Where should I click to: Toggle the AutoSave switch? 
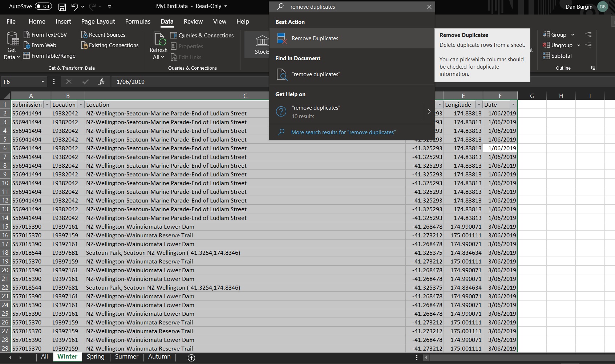pyautogui.click(x=43, y=7)
